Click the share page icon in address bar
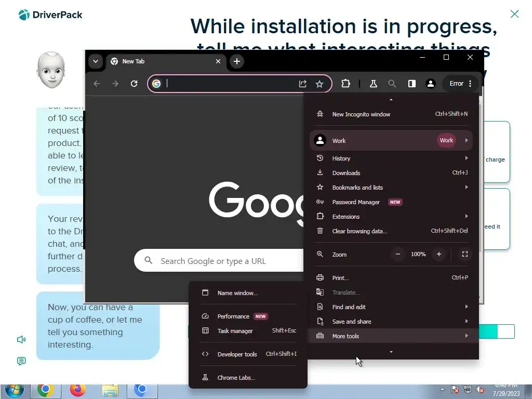 tap(303, 84)
